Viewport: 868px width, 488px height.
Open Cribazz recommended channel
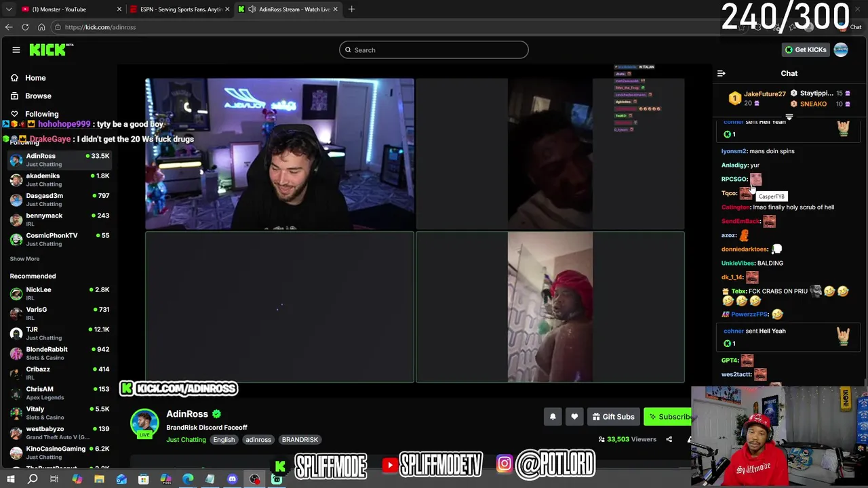[x=60, y=373]
